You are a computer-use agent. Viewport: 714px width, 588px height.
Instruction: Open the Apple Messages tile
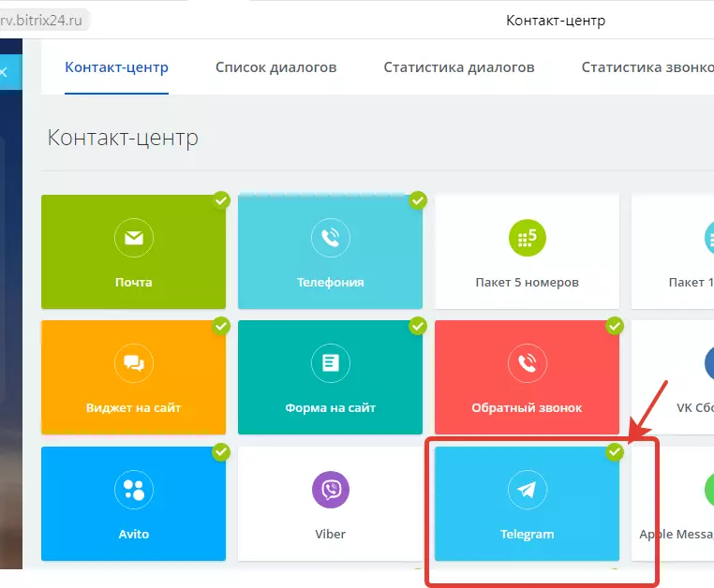[673, 504]
